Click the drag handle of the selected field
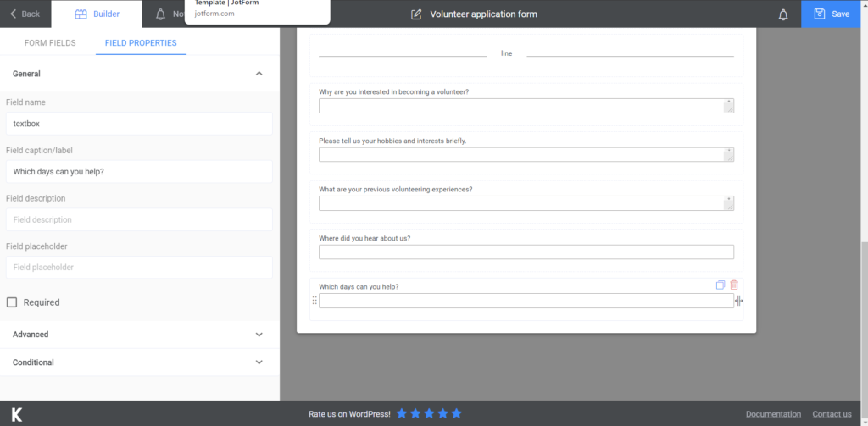This screenshot has height=426, width=868. coord(314,301)
